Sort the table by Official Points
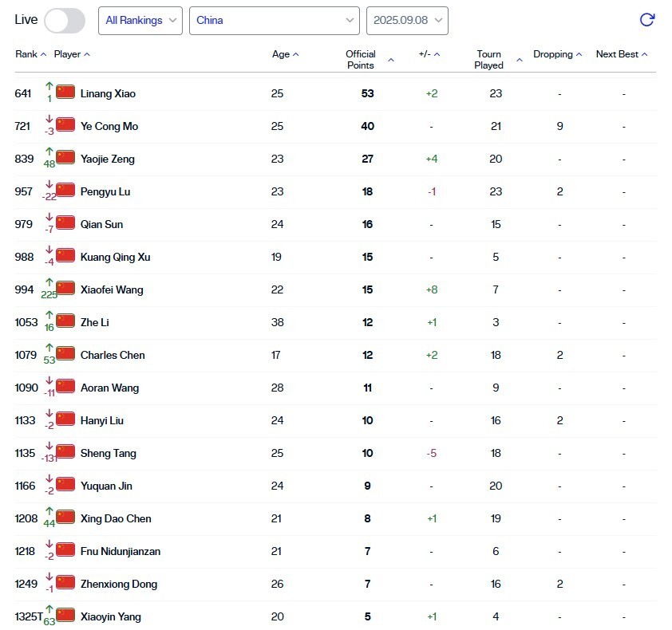This screenshot has width=672, height=630. (390, 59)
